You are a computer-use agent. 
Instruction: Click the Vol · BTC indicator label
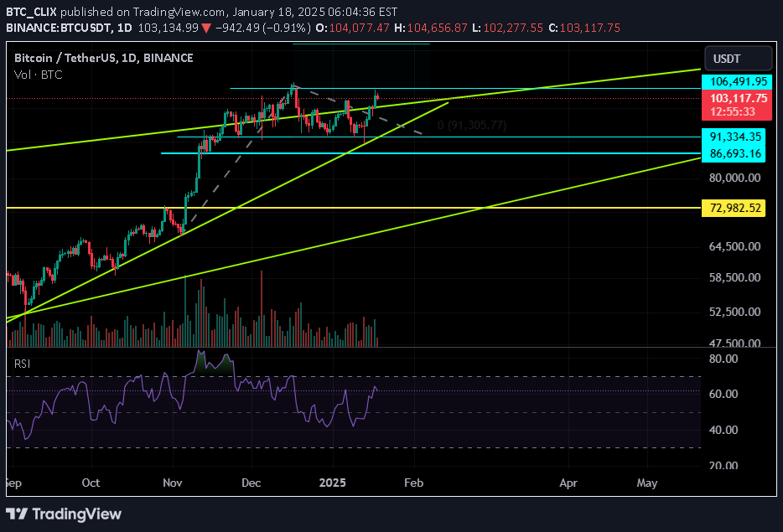pyautogui.click(x=39, y=75)
